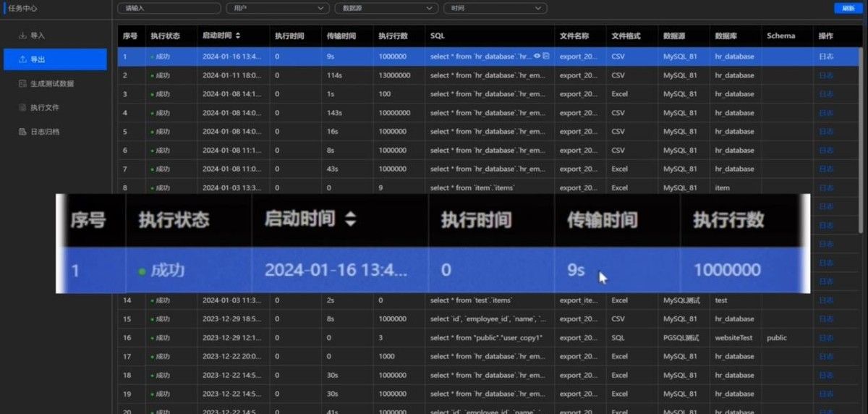Sort by 启动时间 using the sort arrows
This screenshot has height=414, width=868.
point(238,35)
